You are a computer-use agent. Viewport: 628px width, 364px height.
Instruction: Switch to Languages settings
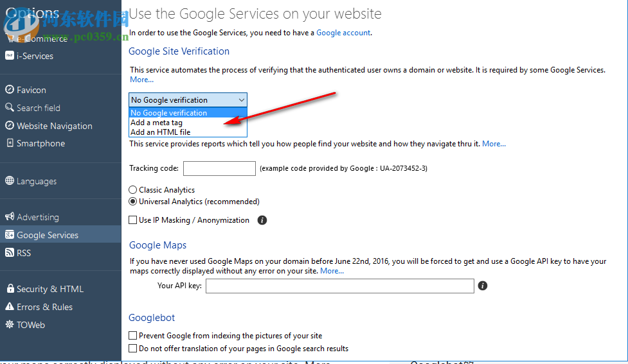(37, 181)
